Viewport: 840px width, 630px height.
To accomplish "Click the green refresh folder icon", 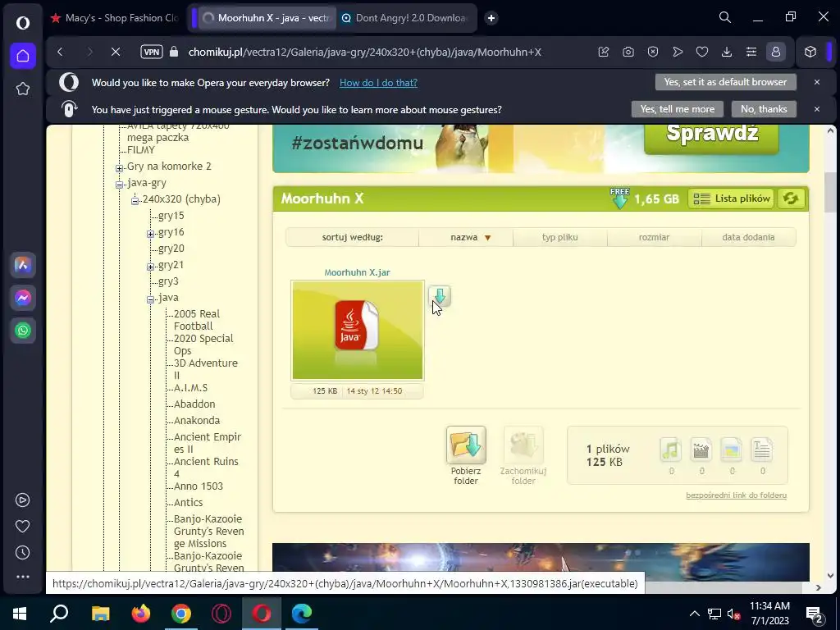I will click(x=791, y=199).
